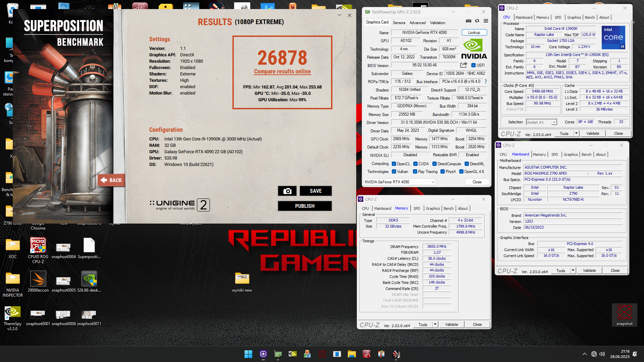Click Validate in the Memory CPU-Z window
The image size is (644, 362).
pyautogui.click(x=451, y=324)
